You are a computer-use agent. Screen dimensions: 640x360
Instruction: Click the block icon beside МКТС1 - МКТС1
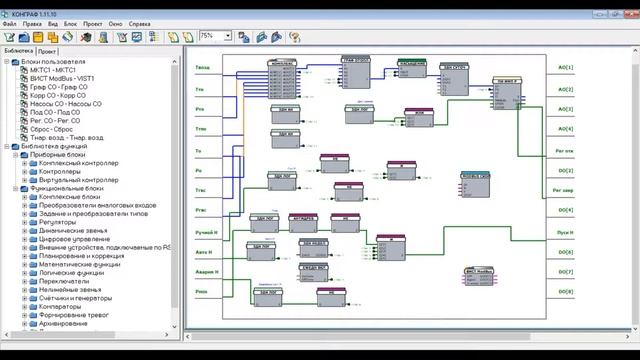pyautogui.click(x=24, y=70)
